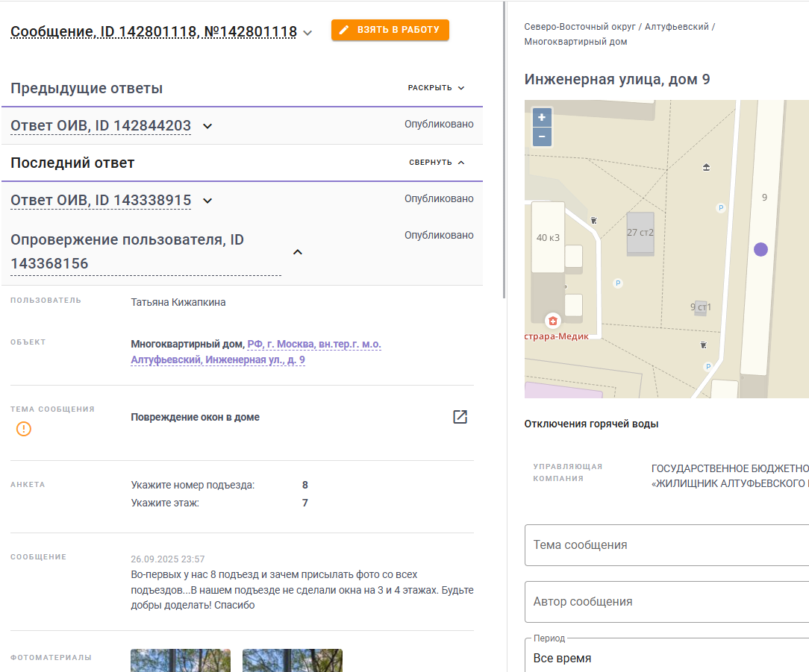Click building label 27 ст2 on map
Viewport: 809px width, 672px height.
pos(640,233)
